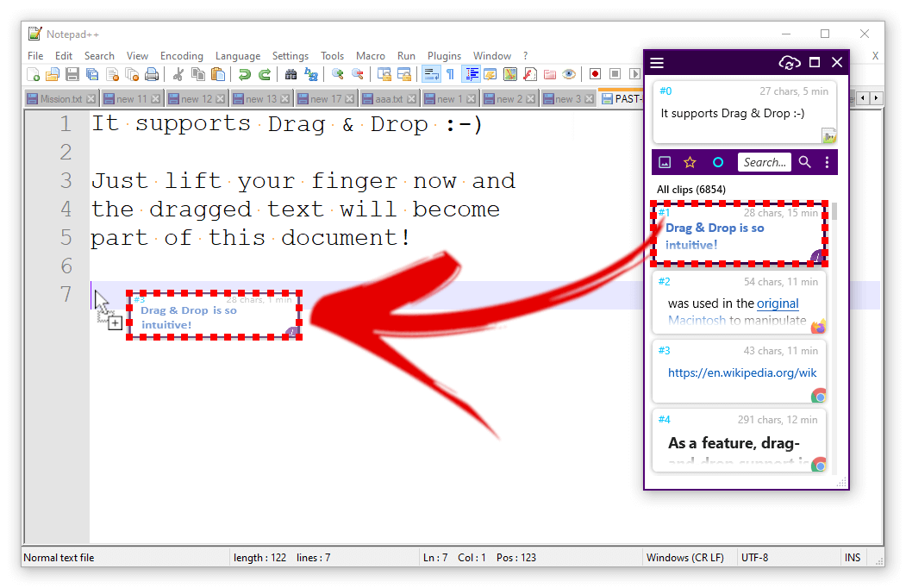Toggle the cyan circle filter in clipboard panel
Image resolution: width=906 pixels, height=588 pixels.
[x=717, y=162]
